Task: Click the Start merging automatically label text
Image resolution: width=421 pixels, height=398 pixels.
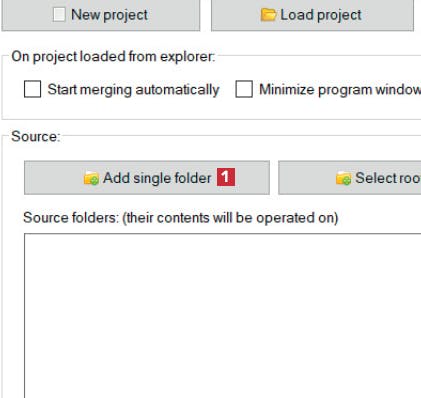Action: click(x=133, y=90)
